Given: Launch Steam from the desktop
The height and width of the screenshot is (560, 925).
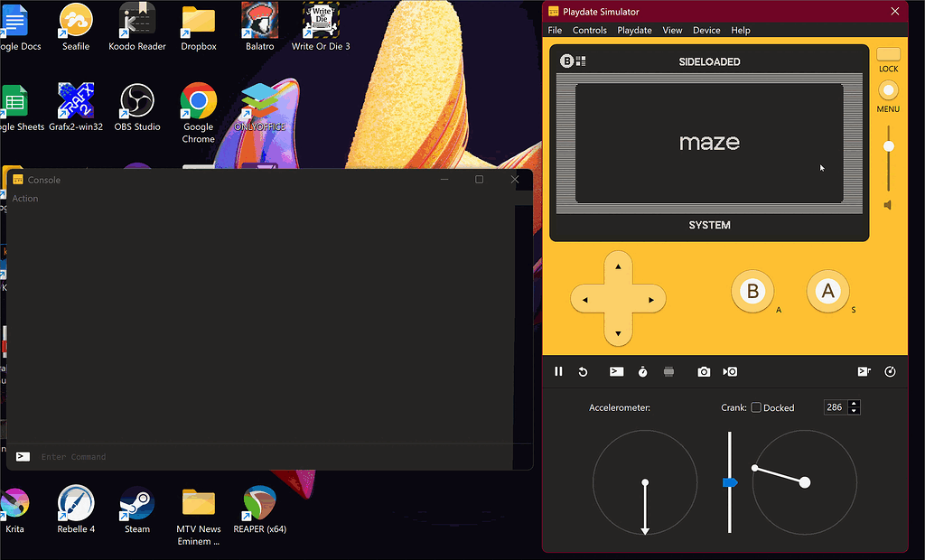Looking at the screenshot, I should pos(137,509).
